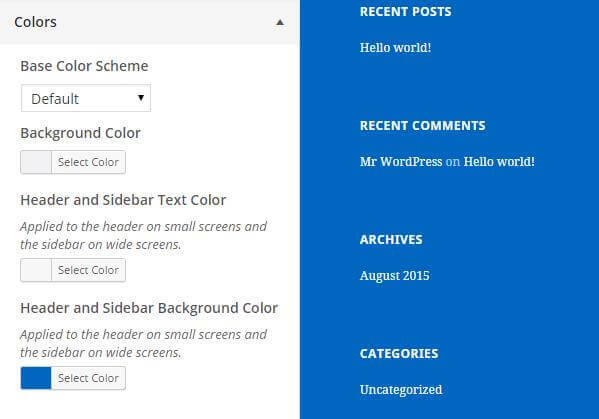Click the Colors section title
Image resolution: width=599 pixels, height=419 pixels.
point(35,22)
